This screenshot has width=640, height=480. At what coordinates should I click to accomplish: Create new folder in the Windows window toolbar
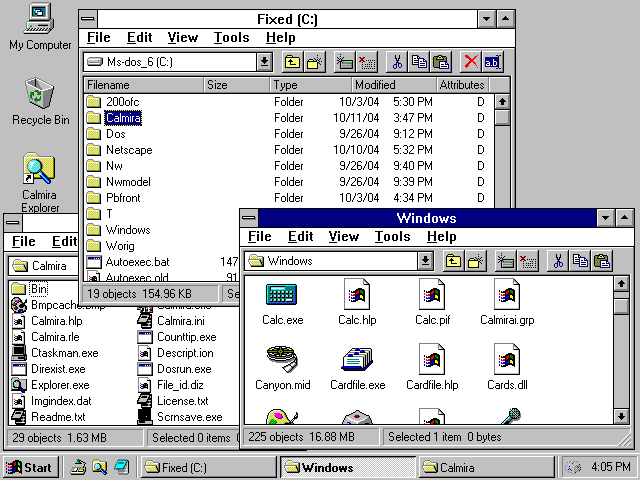476,261
